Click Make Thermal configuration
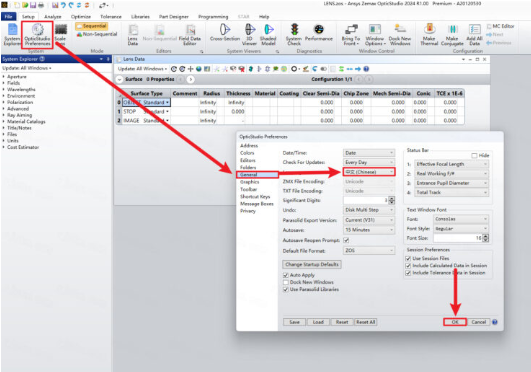 pos(429,35)
